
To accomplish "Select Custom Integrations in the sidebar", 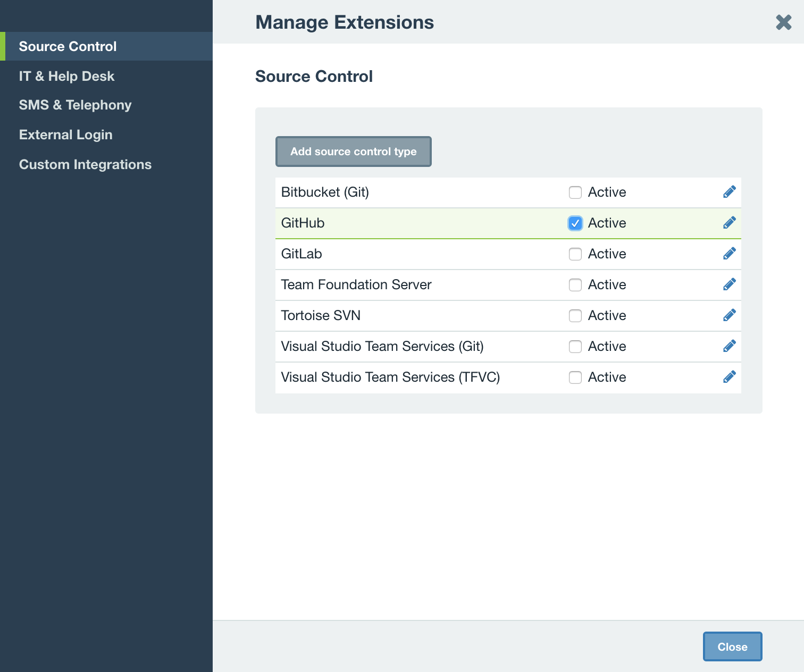I will pos(85,165).
